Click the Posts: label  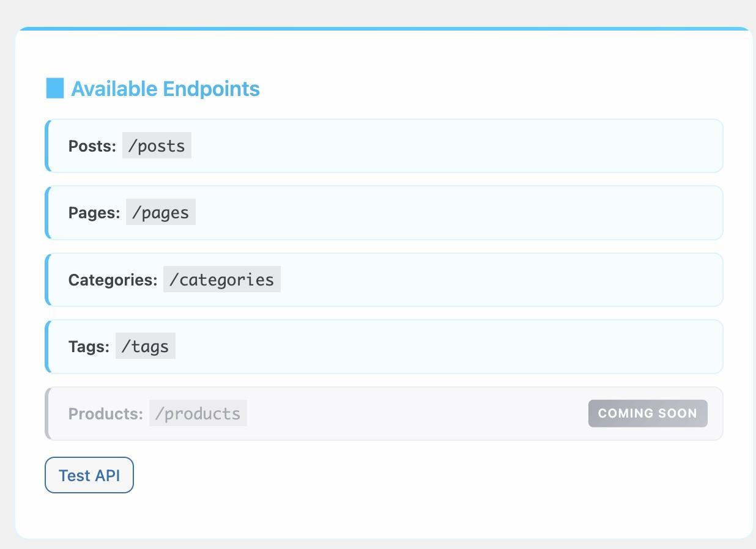click(x=91, y=146)
